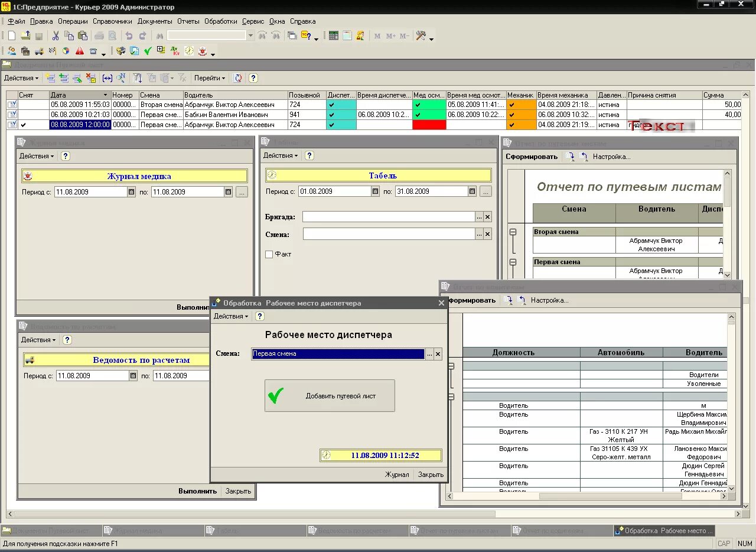Open the 1C help question icon
The width and height of the screenshot is (756, 552).
306,36
